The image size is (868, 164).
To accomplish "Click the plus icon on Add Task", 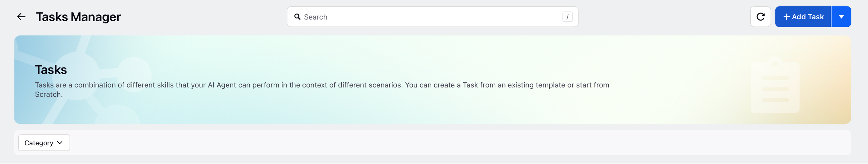I will tap(787, 17).
